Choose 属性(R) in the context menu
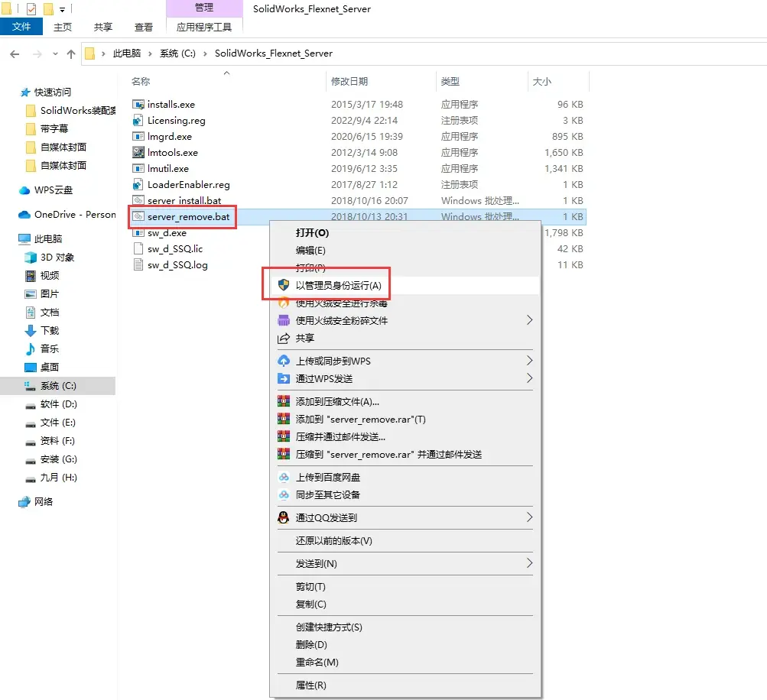The image size is (767, 700). [311, 685]
